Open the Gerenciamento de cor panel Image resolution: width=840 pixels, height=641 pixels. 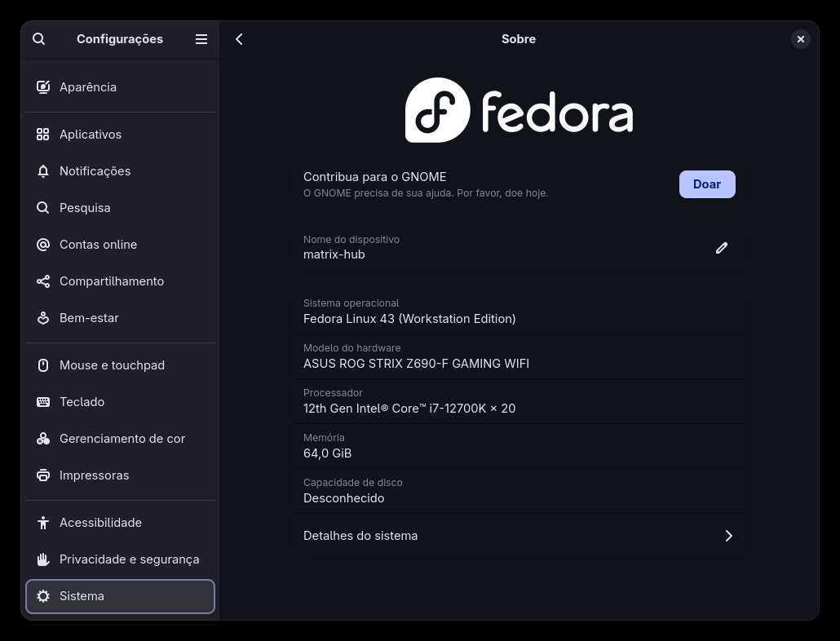[x=122, y=439]
